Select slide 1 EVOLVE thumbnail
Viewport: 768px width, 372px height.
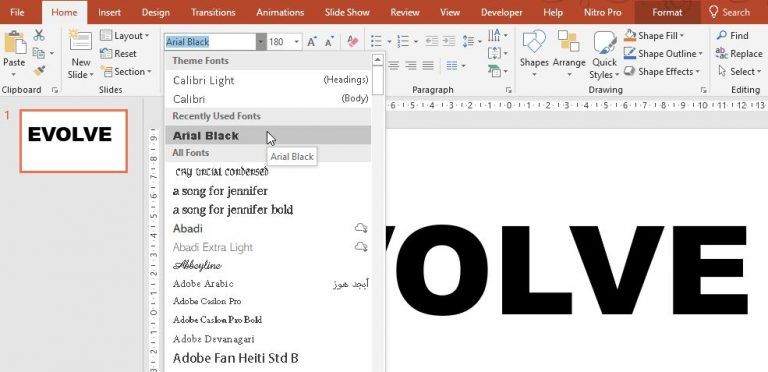click(73, 141)
